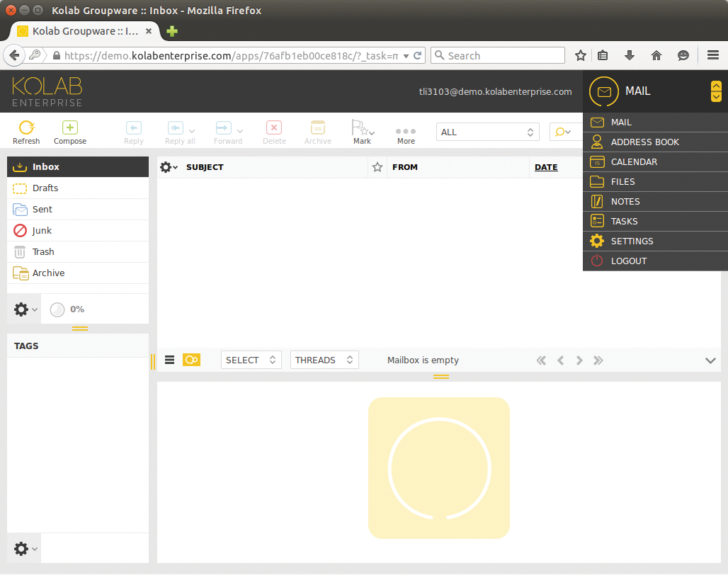
Task: Open the ALL filter dropdown
Action: coord(487,132)
